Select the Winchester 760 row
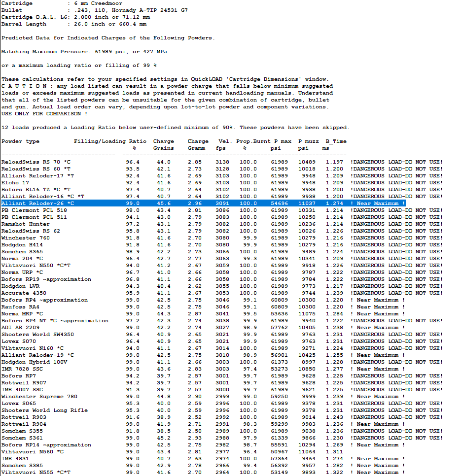Screen dimensions: 461x476 click(x=222, y=238)
